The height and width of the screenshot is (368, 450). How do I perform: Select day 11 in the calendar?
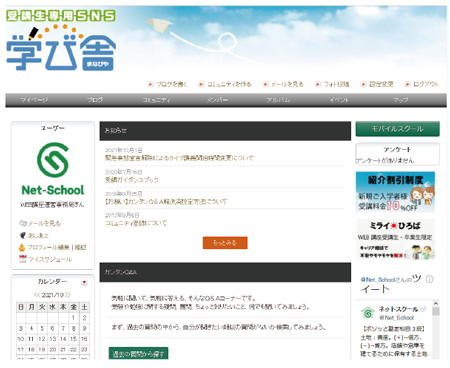(x=31, y=339)
